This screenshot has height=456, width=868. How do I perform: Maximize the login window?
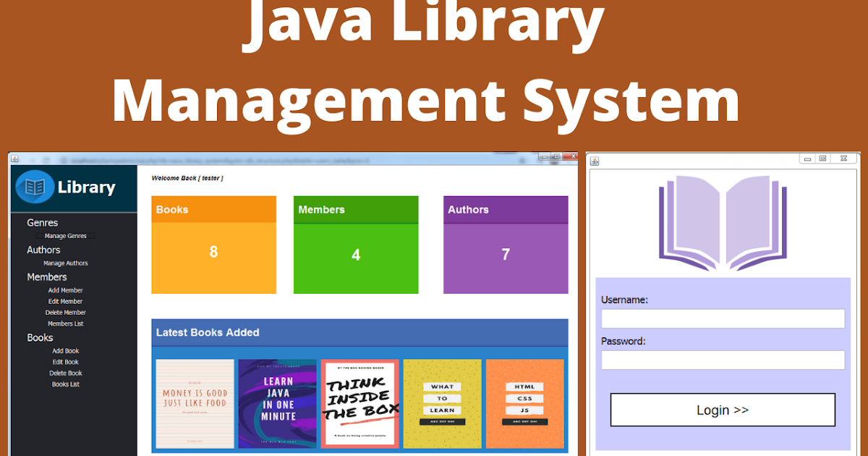coord(823,158)
